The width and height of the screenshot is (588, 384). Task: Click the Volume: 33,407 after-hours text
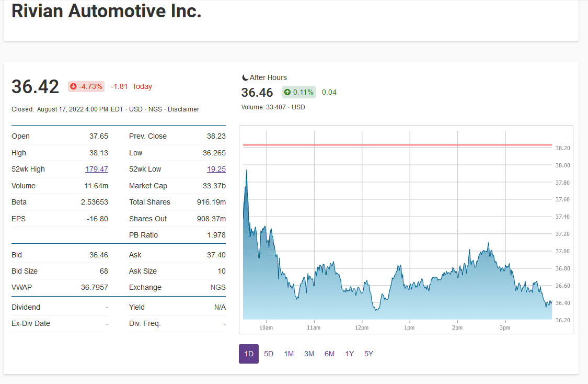pos(263,107)
